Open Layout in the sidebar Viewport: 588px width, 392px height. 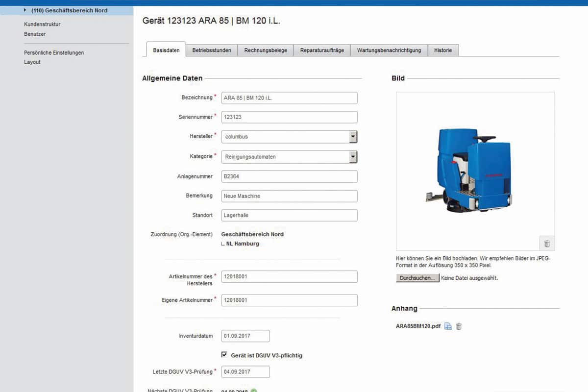pos(32,62)
